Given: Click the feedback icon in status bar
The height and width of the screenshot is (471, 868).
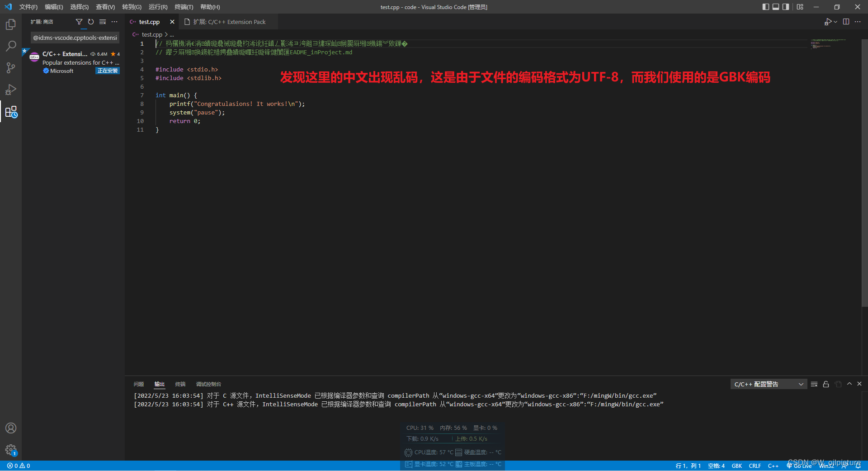Looking at the screenshot, I should click(844, 466).
